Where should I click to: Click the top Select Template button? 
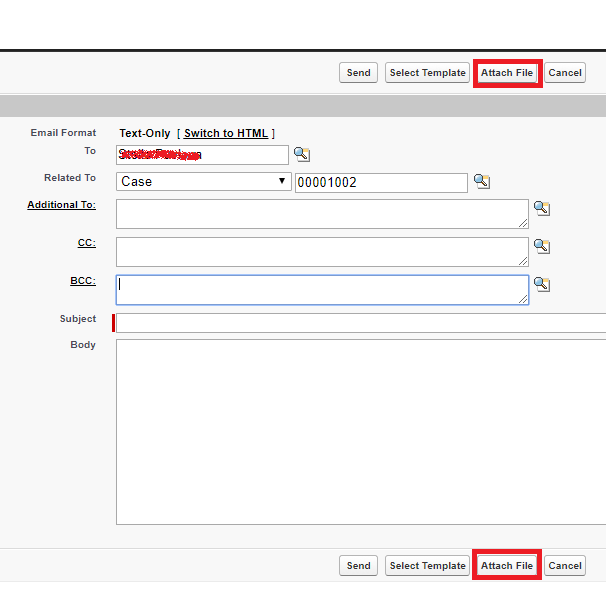point(427,73)
